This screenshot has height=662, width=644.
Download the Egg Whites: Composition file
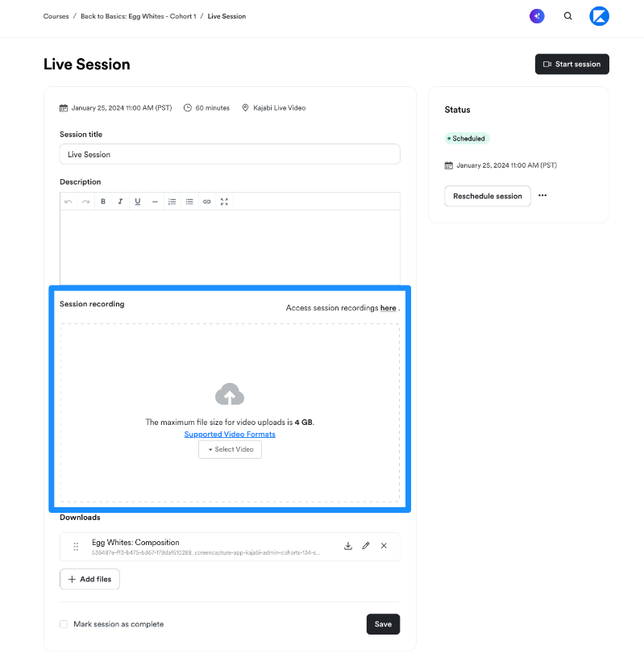point(348,546)
